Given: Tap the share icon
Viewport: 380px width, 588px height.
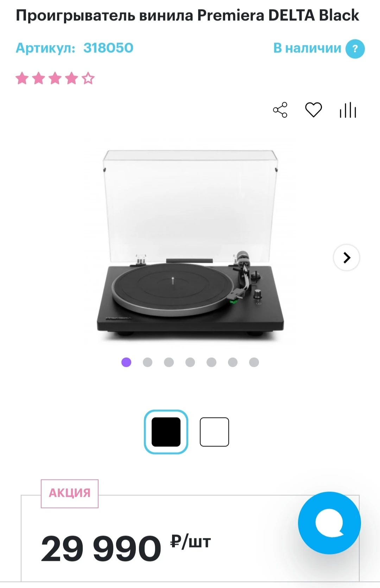Looking at the screenshot, I should [x=280, y=110].
